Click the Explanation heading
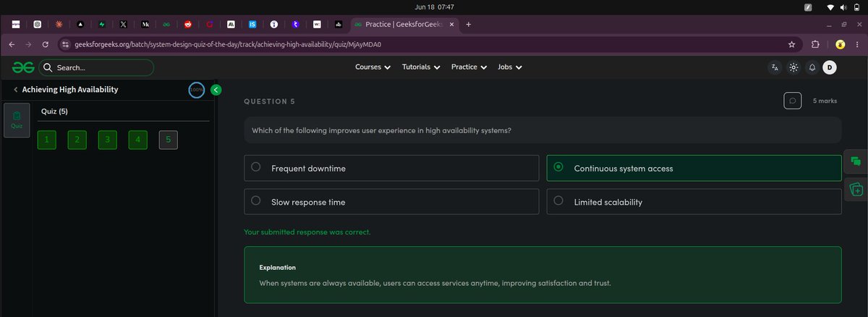This screenshot has height=317, width=868. (x=278, y=267)
